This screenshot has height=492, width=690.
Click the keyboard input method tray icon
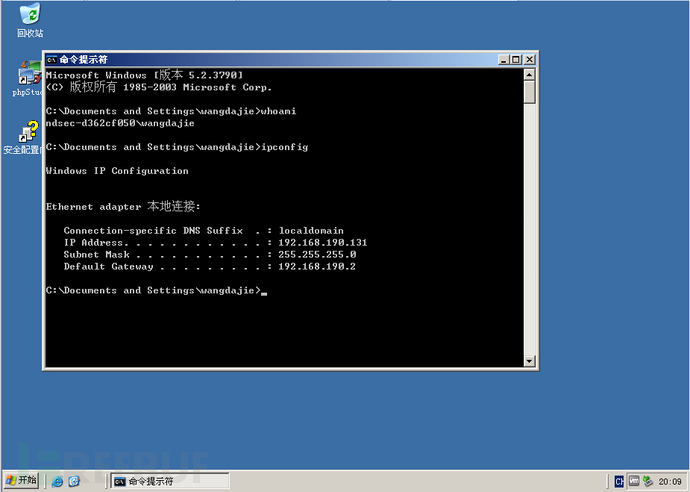(x=634, y=481)
